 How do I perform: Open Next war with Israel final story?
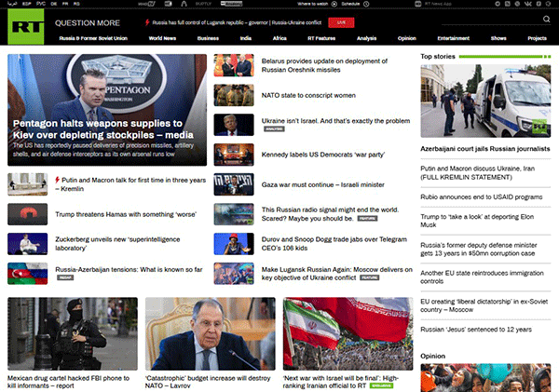340,382
